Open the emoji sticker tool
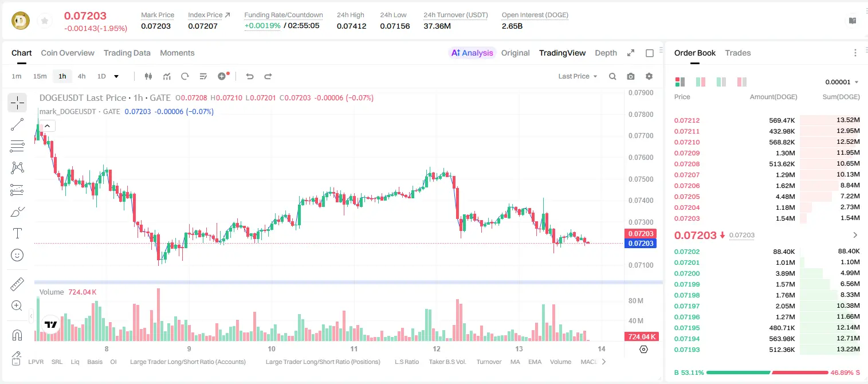 (x=17, y=255)
